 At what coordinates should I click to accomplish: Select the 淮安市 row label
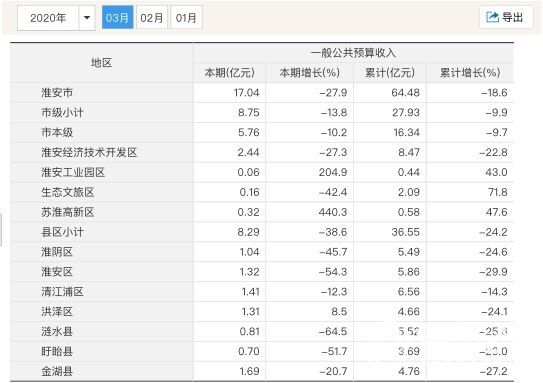tap(57, 92)
